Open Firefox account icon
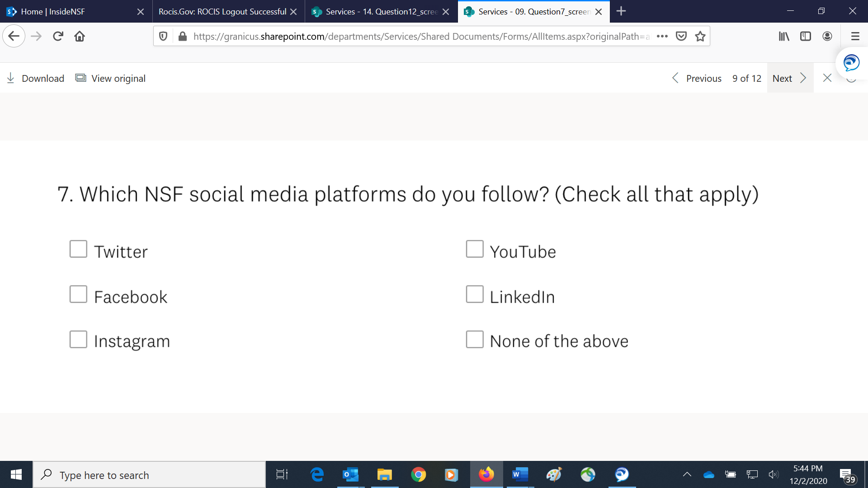This screenshot has height=488, width=868. pos(827,36)
